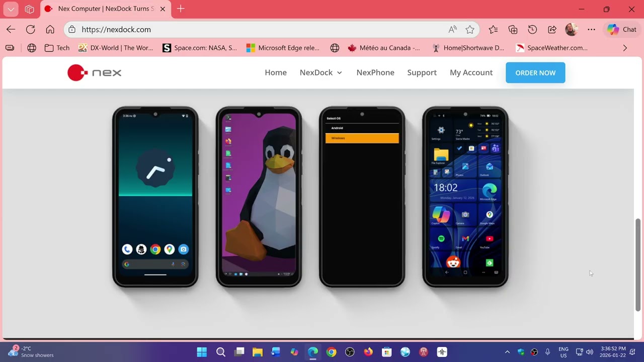Open SpaceWeather.com bookmark

pyautogui.click(x=552, y=48)
